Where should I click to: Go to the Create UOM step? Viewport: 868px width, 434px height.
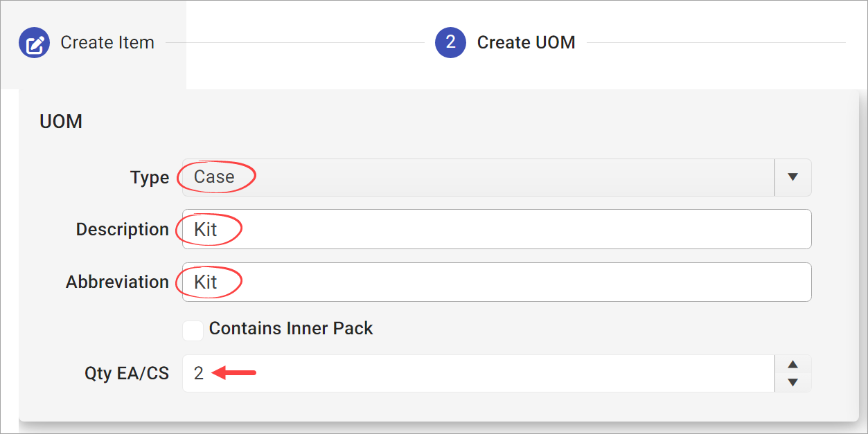(x=526, y=43)
